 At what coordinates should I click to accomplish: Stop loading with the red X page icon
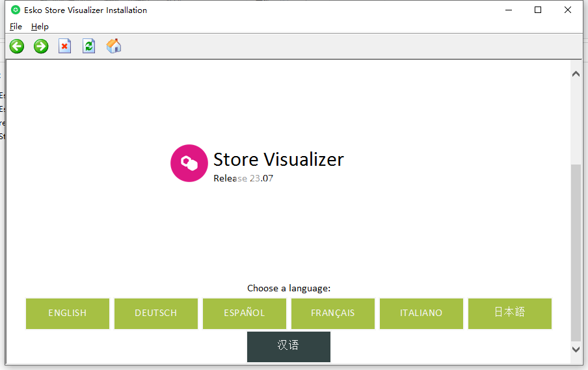click(x=64, y=46)
